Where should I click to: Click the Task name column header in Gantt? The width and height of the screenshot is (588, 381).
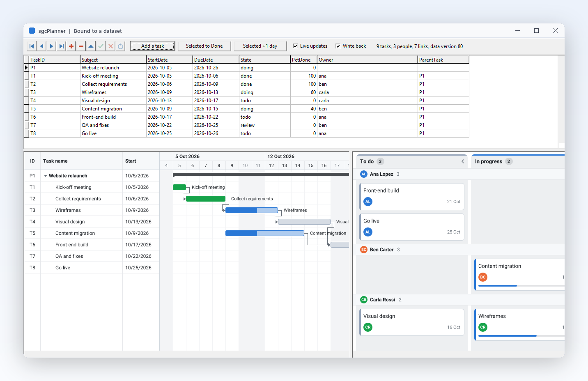pos(81,161)
